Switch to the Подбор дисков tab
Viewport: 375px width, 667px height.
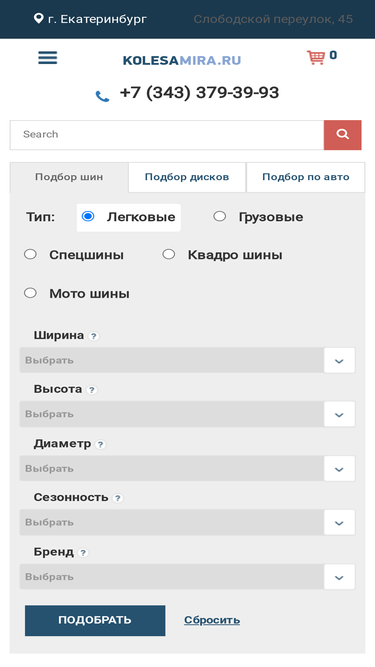(187, 177)
